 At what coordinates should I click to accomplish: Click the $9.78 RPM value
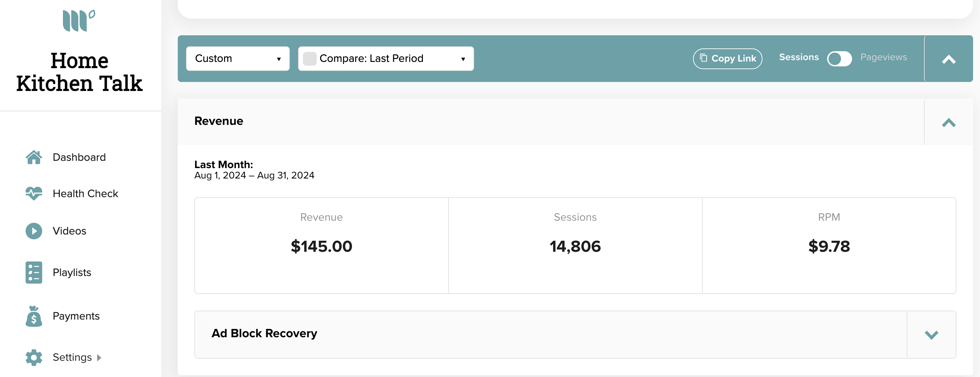[829, 246]
